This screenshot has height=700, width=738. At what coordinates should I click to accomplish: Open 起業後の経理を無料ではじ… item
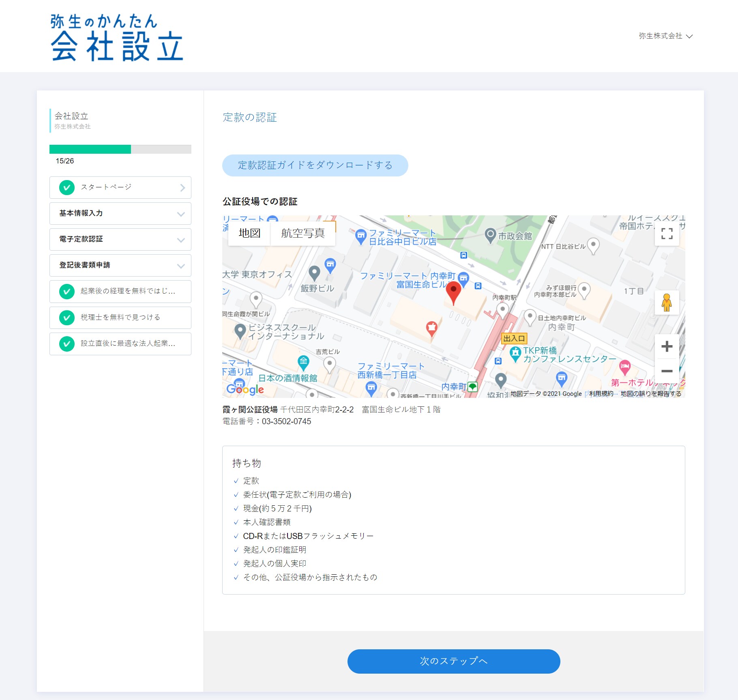pyautogui.click(x=120, y=291)
